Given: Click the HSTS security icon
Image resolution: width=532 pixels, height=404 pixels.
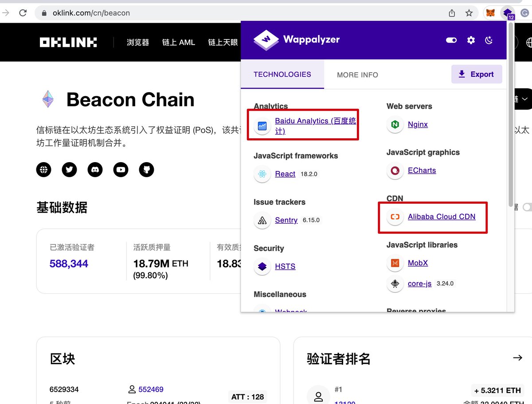Looking at the screenshot, I should pos(262,267).
